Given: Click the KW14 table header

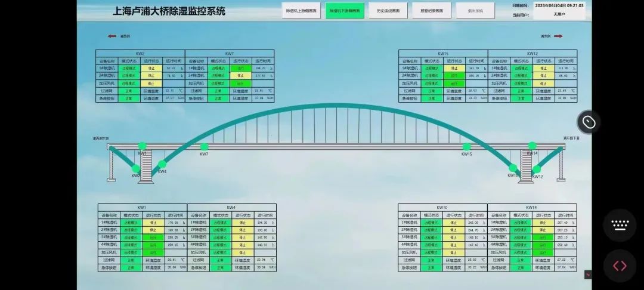Looking at the screenshot, I should click(532, 208).
